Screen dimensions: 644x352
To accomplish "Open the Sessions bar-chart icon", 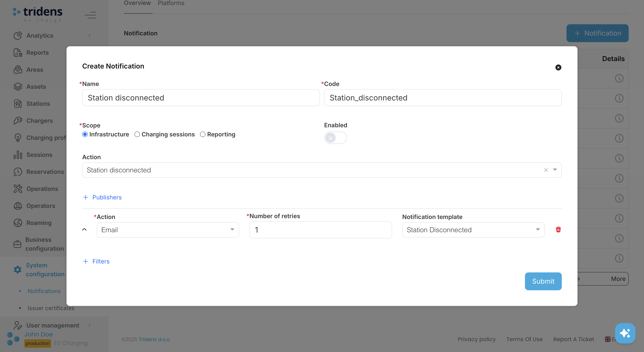I will tap(17, 155).
